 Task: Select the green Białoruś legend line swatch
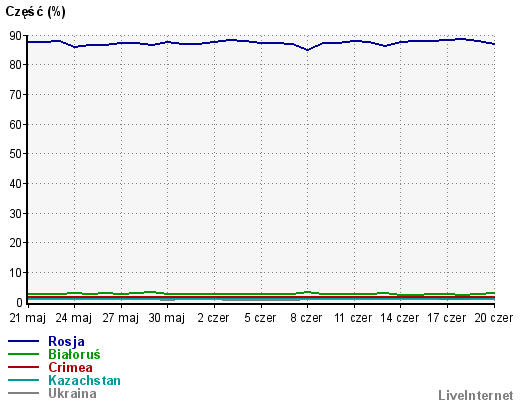(23, 354)
